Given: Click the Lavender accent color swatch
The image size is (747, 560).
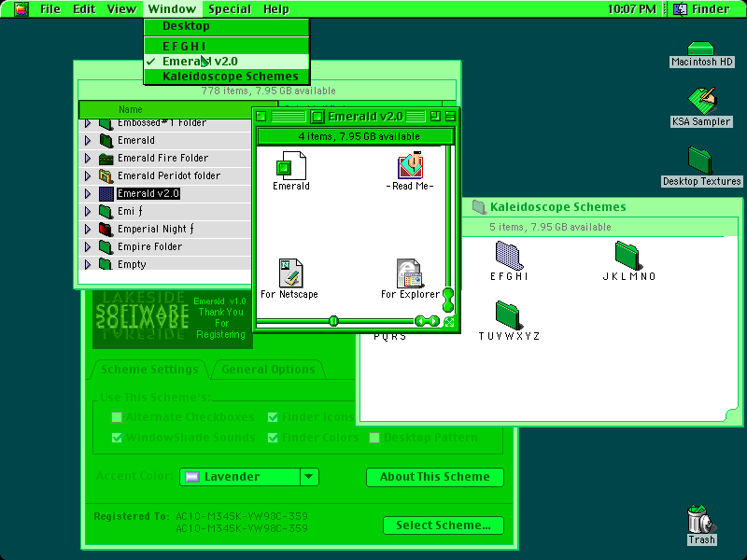Looking at the screenshot, I should pyautogui.click(x=192, y=477).
